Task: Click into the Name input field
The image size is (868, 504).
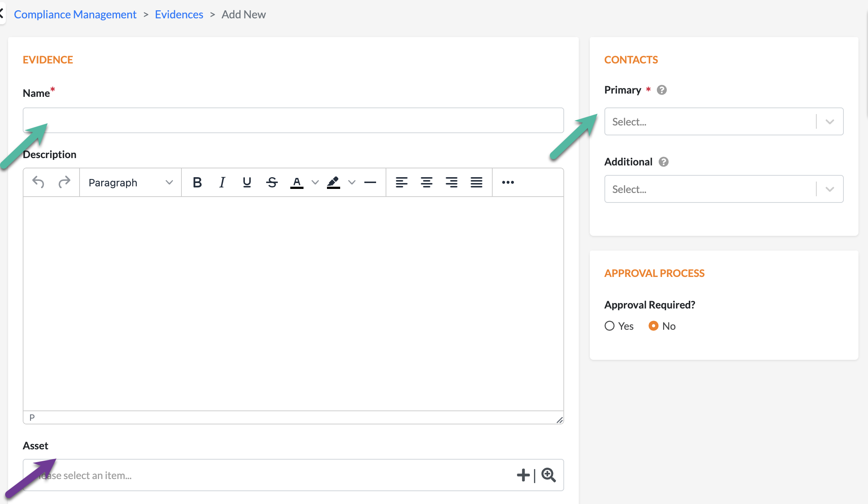Action: (293, 120)
